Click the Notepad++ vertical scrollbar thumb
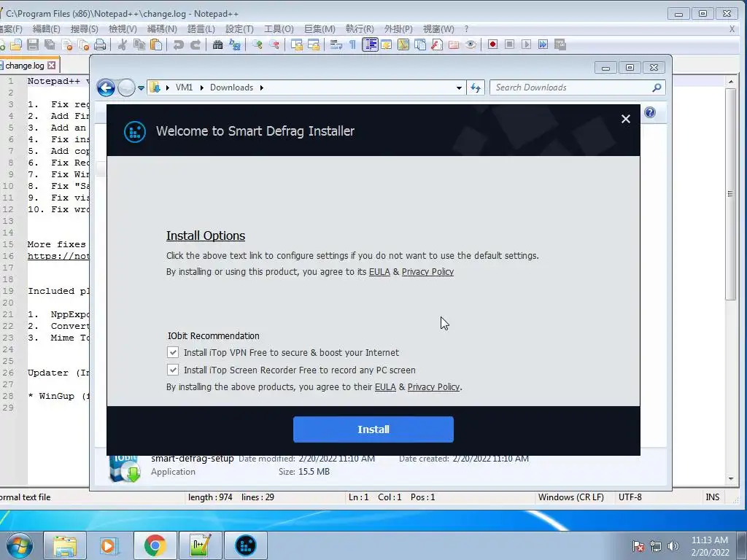 (x=731, y=193)
